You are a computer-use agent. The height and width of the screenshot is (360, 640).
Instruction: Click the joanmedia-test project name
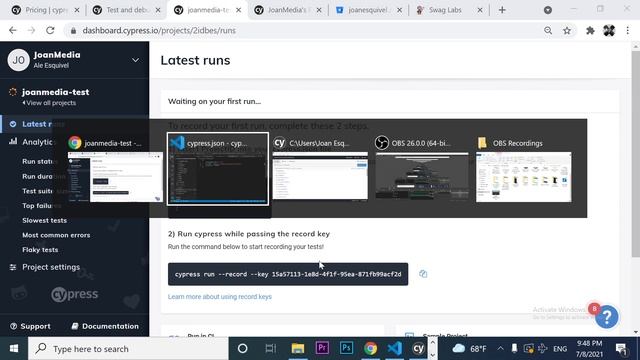pos(56,92)
